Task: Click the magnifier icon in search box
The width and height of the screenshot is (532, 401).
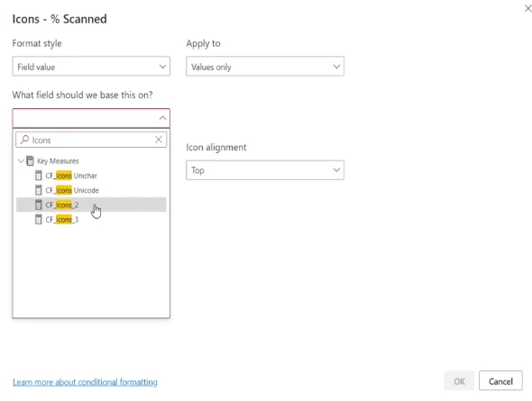Action: [24, 140]
